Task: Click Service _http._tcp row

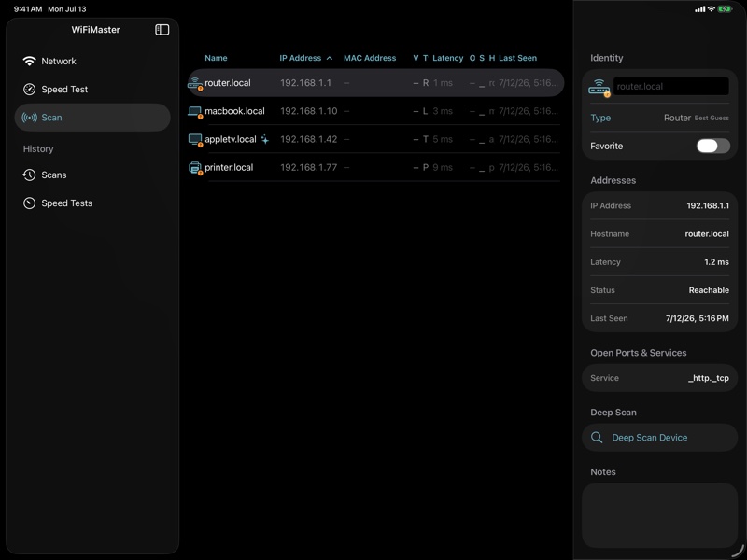Action: [x=660, y=378]
